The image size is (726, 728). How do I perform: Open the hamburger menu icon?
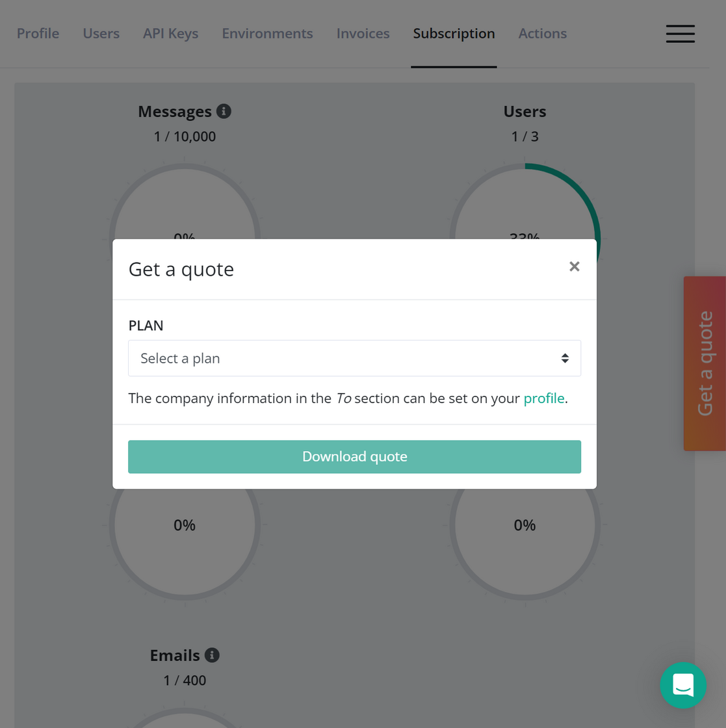680,34
